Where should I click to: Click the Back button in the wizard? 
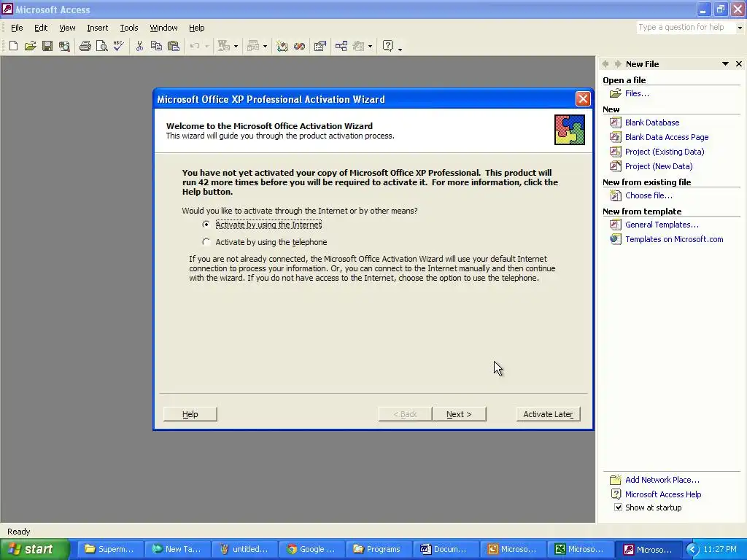tap(405, 414)
